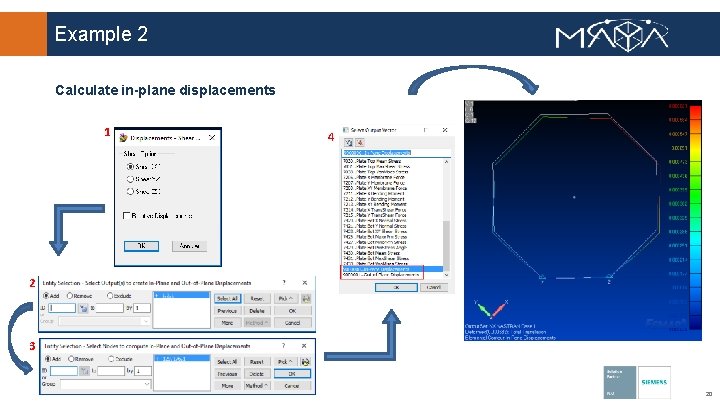
Task: Select Sheet XY radio in Displacements dialog
Action: pyautogui.click(x=130, y=167)
